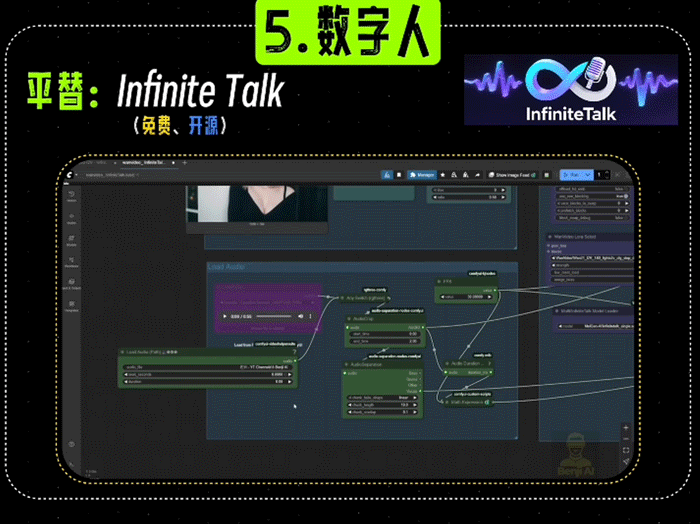
Task: Increase the chunk_length value in AudioSeparation
Action: click(415, 405)
